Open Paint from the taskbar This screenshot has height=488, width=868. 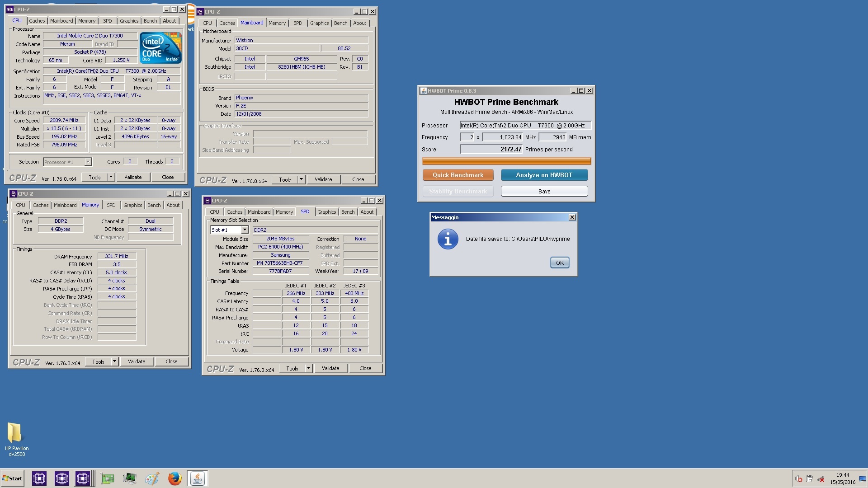(x=152, y=479)
